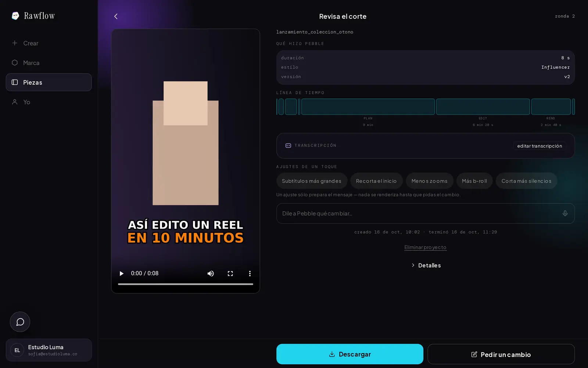Go back with the left chevron arrow
This screenshot has width=588, height=368.
(116, 16)
